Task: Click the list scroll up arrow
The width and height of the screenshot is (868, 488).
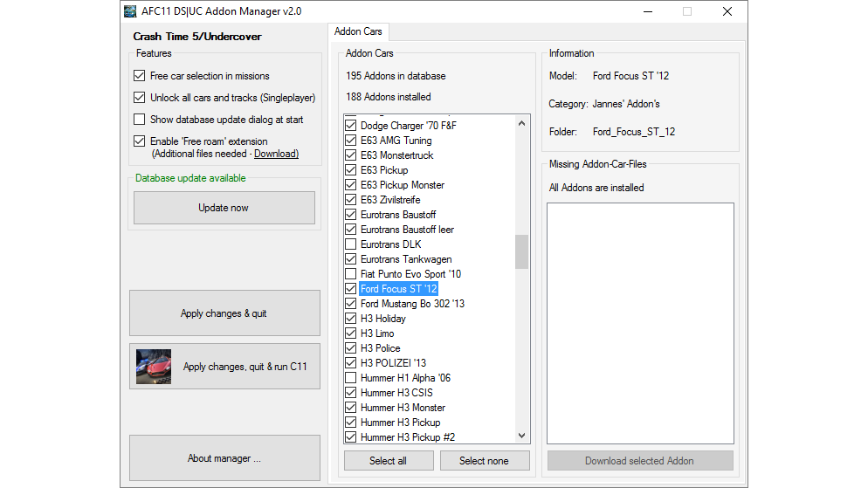Action: click(521, 123)
